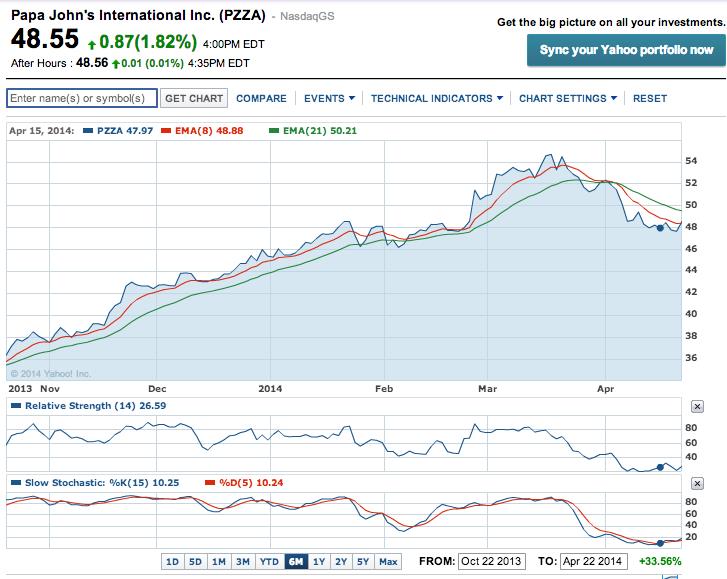Select the YTD time range

[269, 561]
